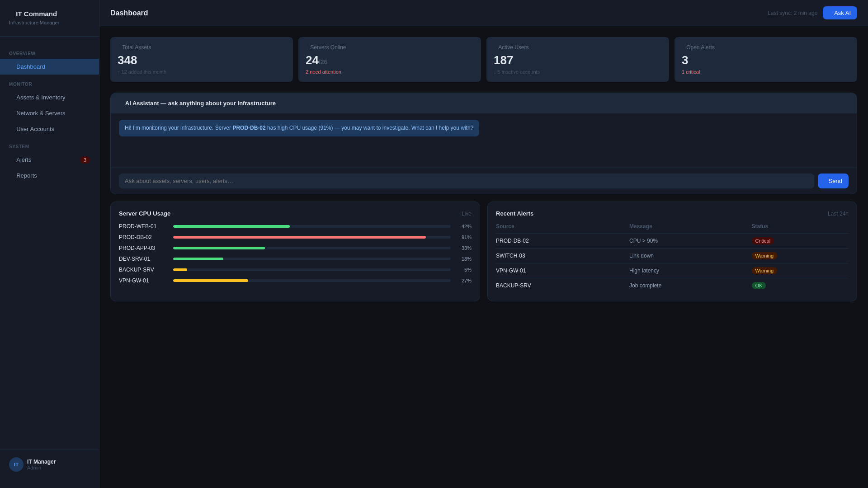
Task: Click PROD-DB-02 label in CPU Usage
Action: 135,238
